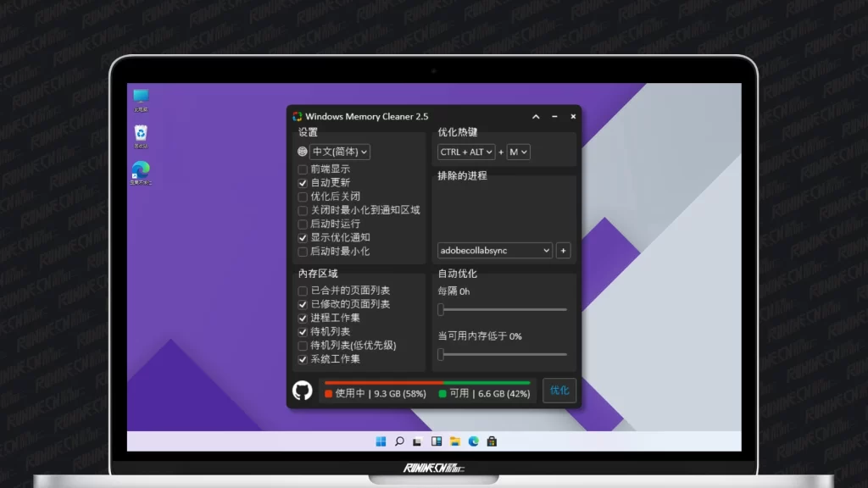This screenshot has height=488, width=868.
Task: Enable the 前端显示 checkbox
Action: pos(303,169)
